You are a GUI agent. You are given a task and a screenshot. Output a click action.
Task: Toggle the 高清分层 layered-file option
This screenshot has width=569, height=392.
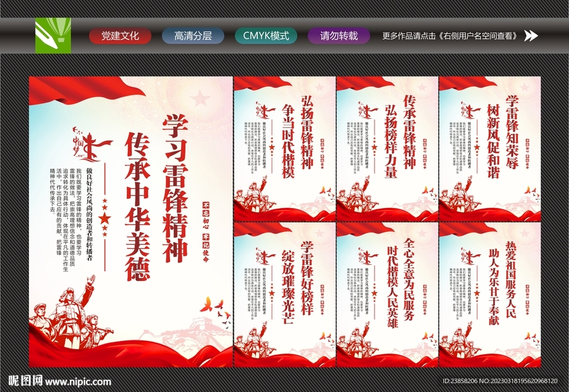point(193,34)
